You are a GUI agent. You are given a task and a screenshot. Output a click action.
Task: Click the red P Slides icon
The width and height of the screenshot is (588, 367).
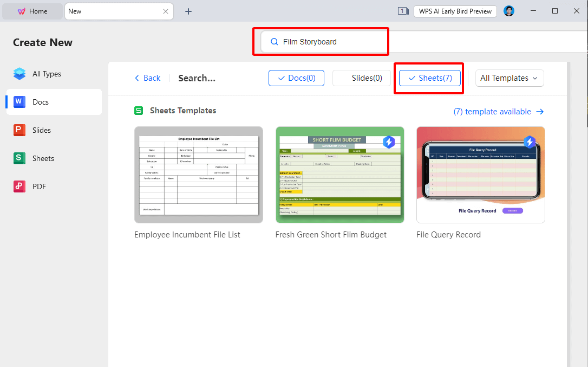(x=19, y=130)
